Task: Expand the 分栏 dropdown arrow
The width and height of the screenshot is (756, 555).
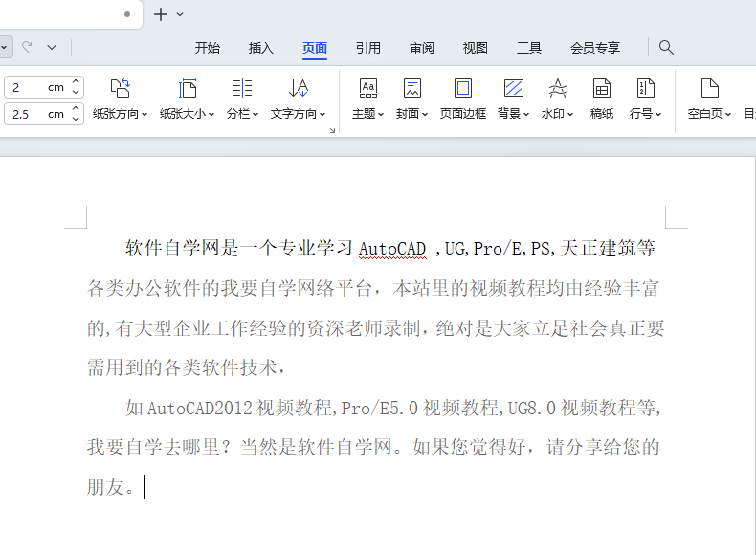Action: click(x=256, y=114)
